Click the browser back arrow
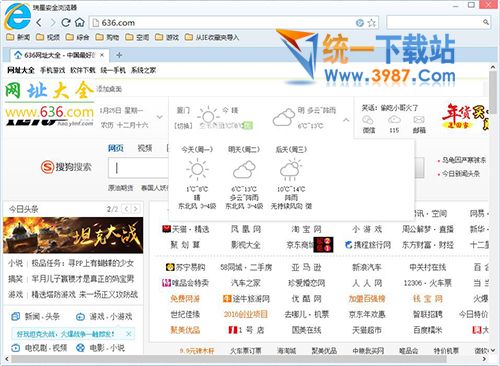This screenshot has width=500, height=366. (39, 23)
